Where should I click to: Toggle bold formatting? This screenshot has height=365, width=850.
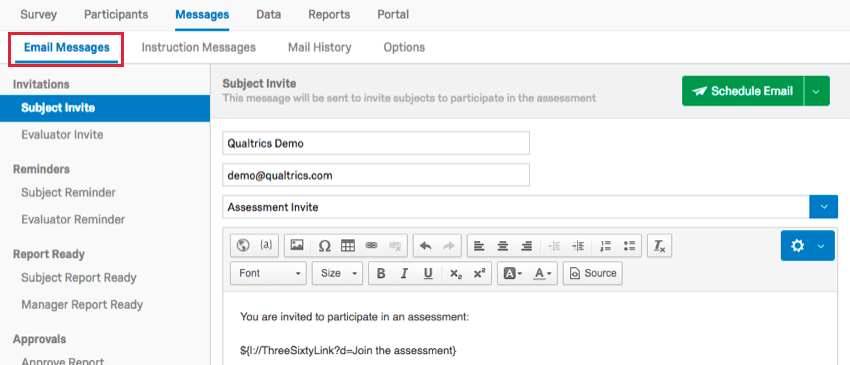tap(381, 273)
